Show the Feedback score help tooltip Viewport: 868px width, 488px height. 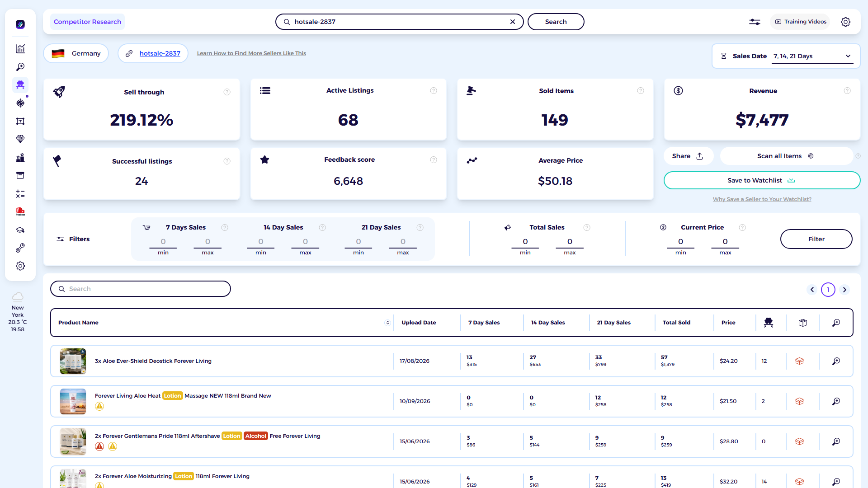(434, 160)
